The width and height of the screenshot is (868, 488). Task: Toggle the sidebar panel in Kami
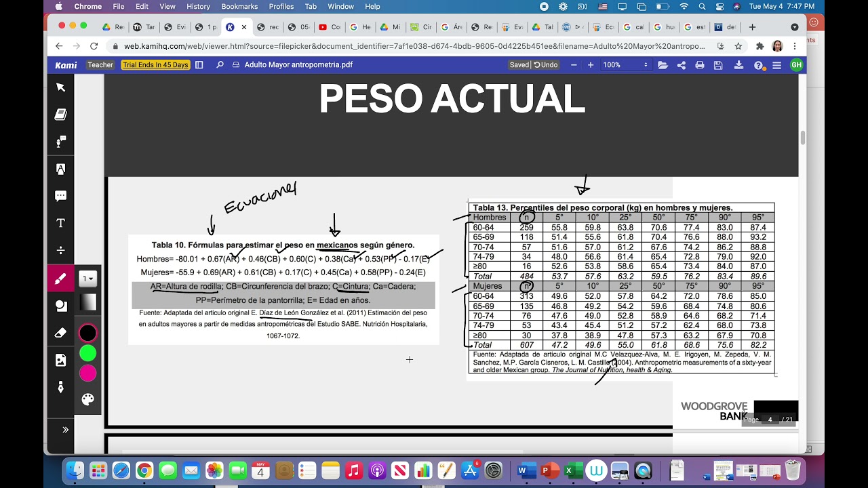tap(199, 65)
